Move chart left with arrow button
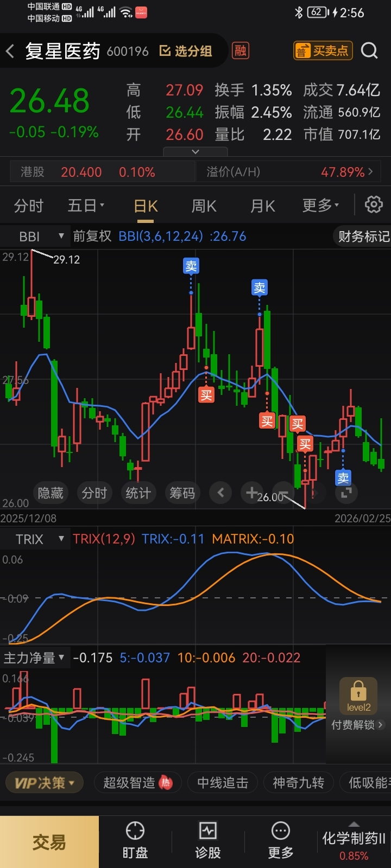Screen dimensions: 391x868 [220, 493]
